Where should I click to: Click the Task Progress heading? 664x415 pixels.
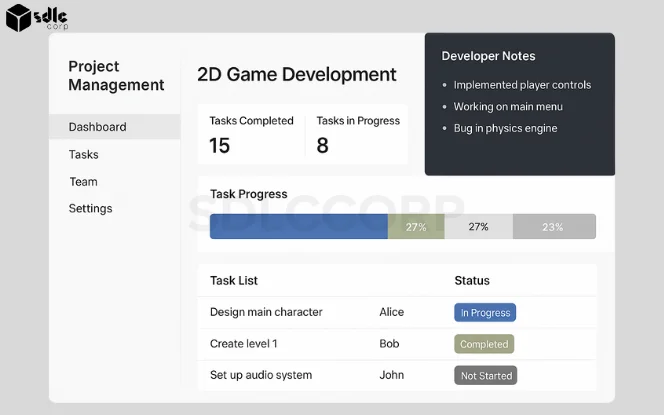pyautogui.click(x=249, y=194)
